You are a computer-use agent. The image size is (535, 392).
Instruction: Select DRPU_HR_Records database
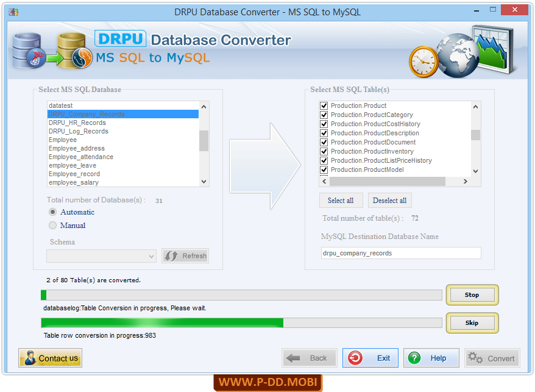(x=123, y=123)
